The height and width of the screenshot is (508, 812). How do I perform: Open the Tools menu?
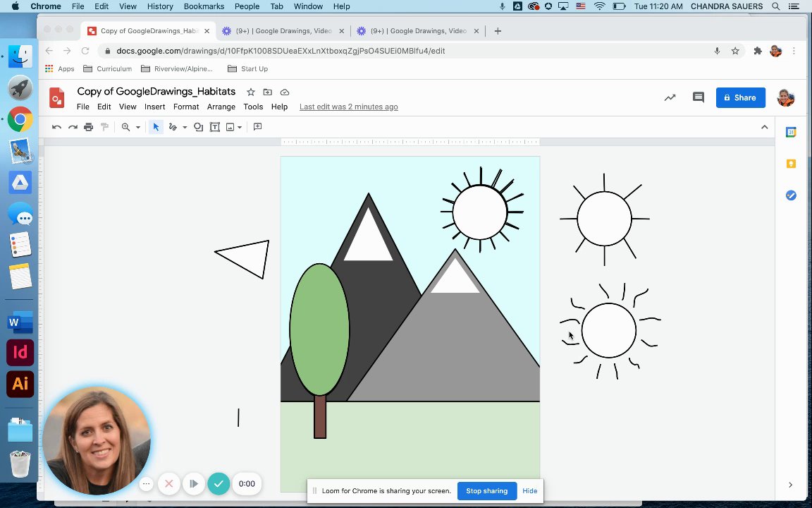[x=253, y=107]
